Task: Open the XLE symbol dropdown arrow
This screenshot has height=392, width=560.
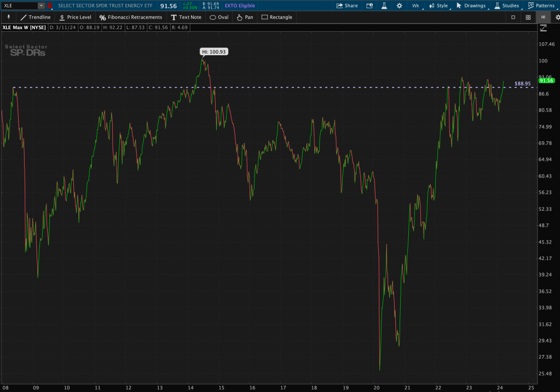Action: coord(41,5)
